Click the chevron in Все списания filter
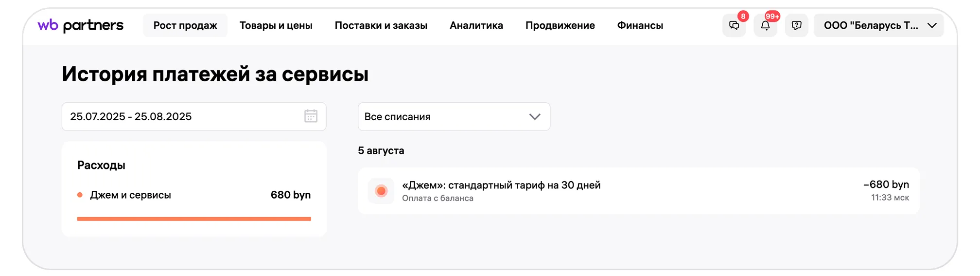980x276 pixels. (x=535, y=117)
